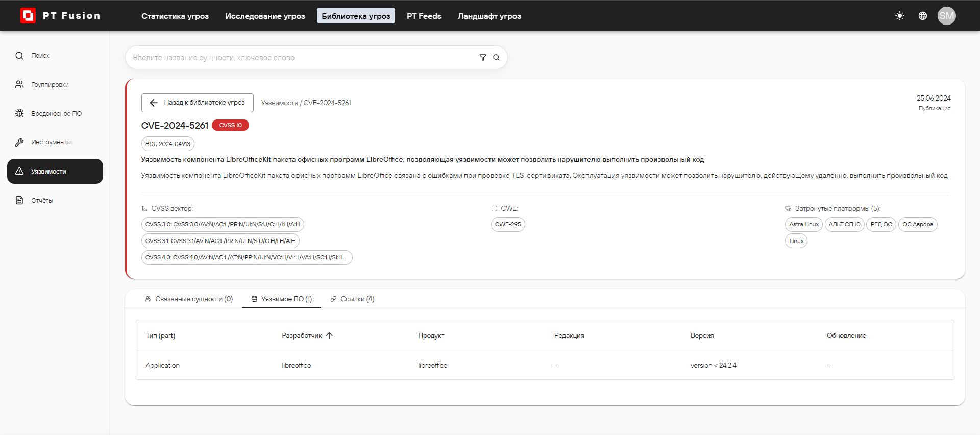Viewport: 980px width, 435px height.
Task: Click the CVSS 10 red badge
Action: pyautogui.click(x=230, y=125)
